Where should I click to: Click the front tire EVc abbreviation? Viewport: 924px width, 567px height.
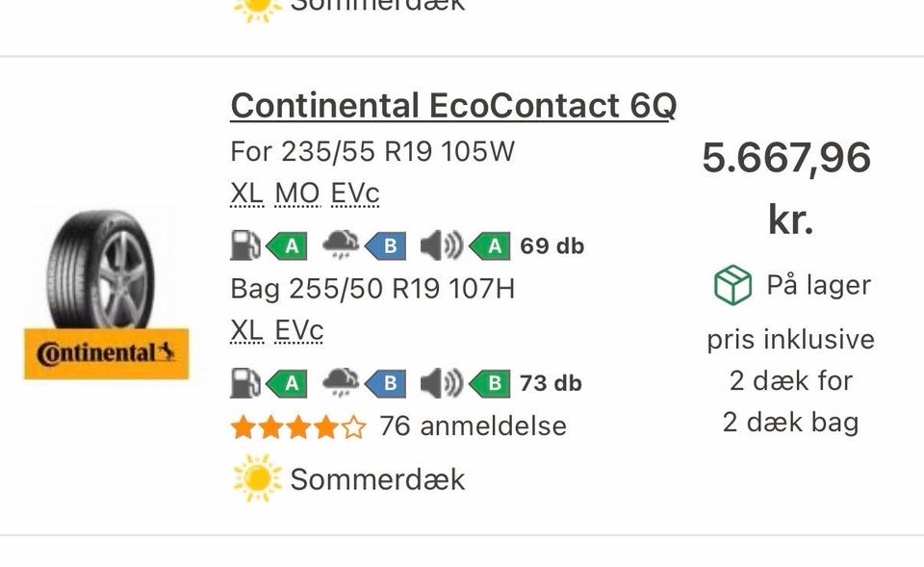tap(355, 194)
